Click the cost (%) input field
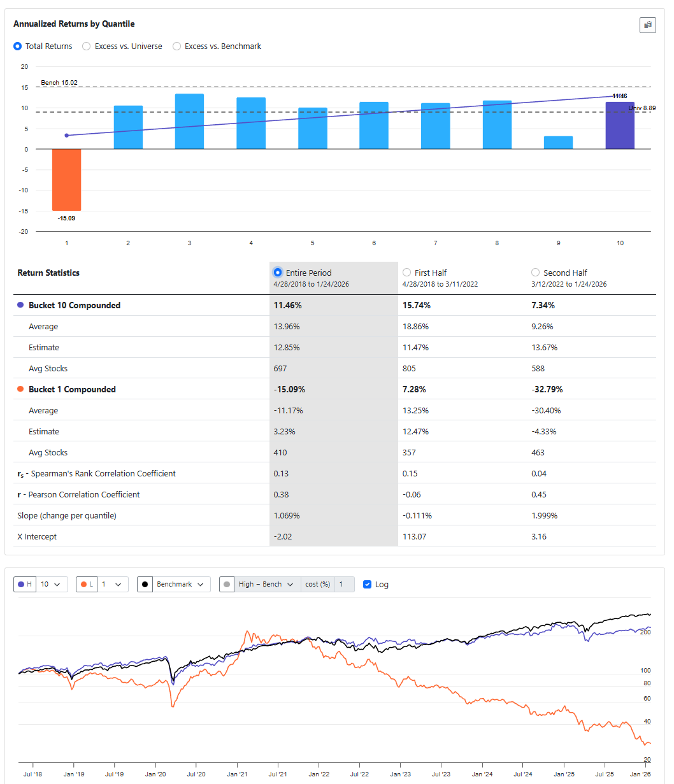 coord(344,584)
